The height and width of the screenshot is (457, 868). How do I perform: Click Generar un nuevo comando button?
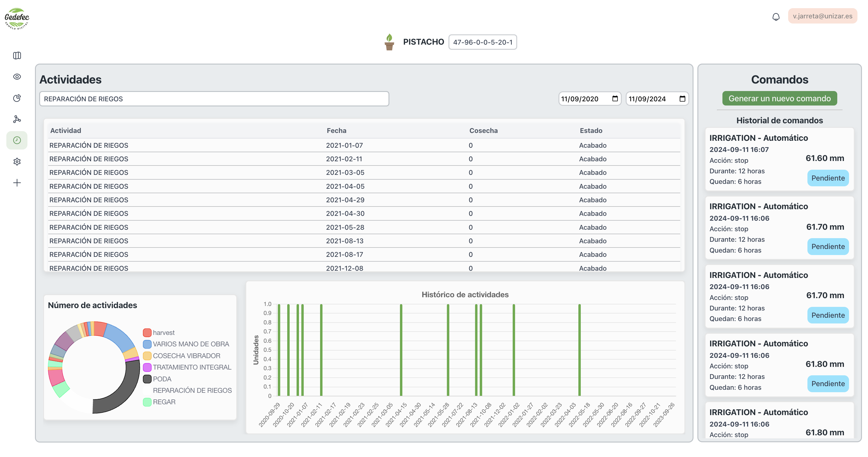pyautogui.click(x=779, y=98)
